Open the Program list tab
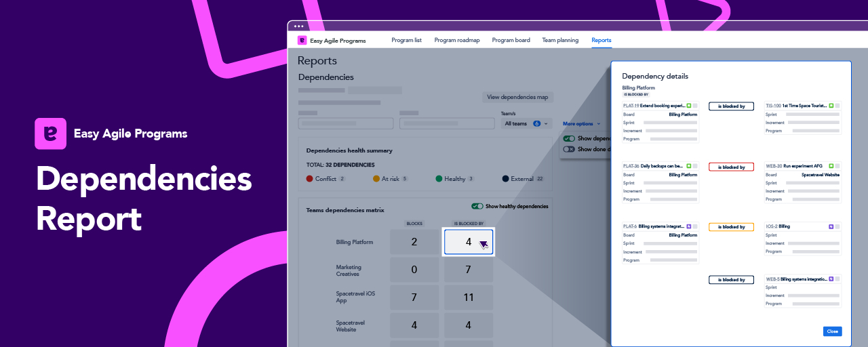Image resolution: width=868 pixels, height=347 pixels. [406, 40]
